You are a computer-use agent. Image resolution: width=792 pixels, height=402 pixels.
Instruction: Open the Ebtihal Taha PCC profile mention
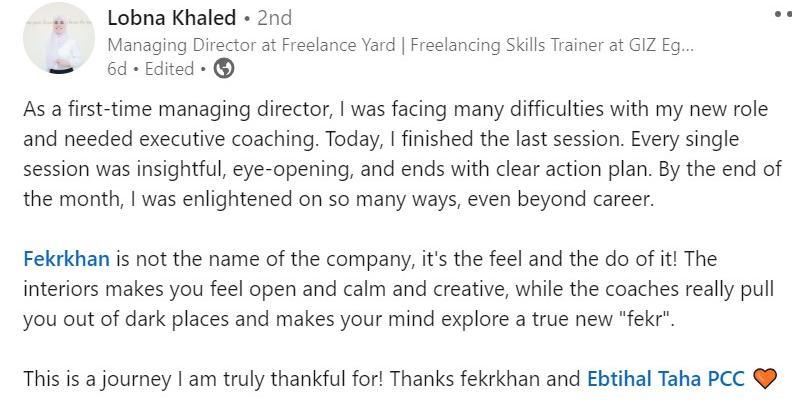tap(666, 378)
